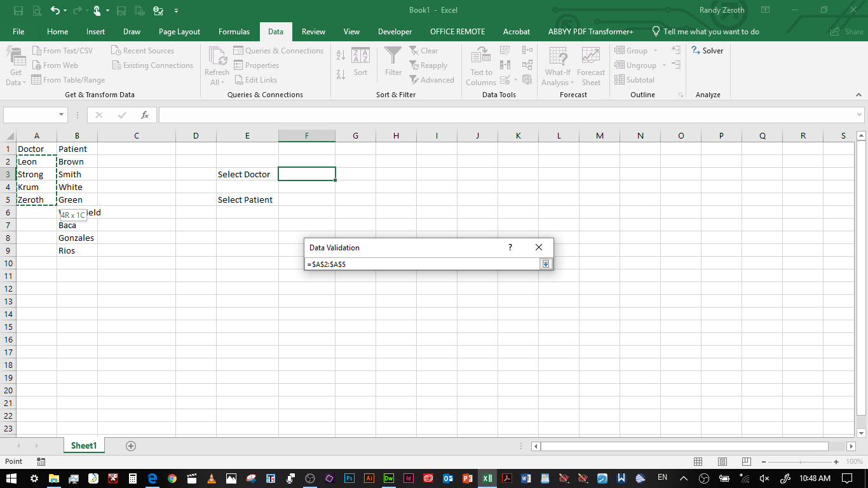Image resolution: width=868 pixels, height=488 pixels.
Task: Open Google Chrome from the taskbar
Action: pyautogui.click(x=172, y=478)
